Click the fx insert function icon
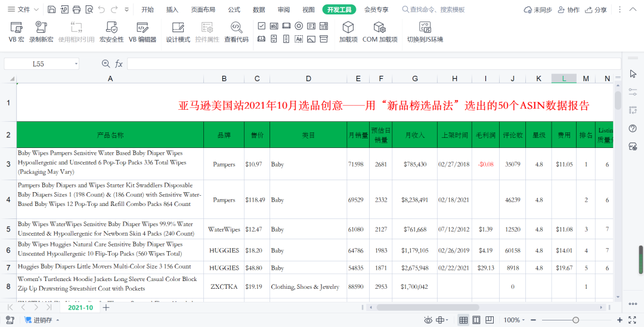 coord(119,64)
